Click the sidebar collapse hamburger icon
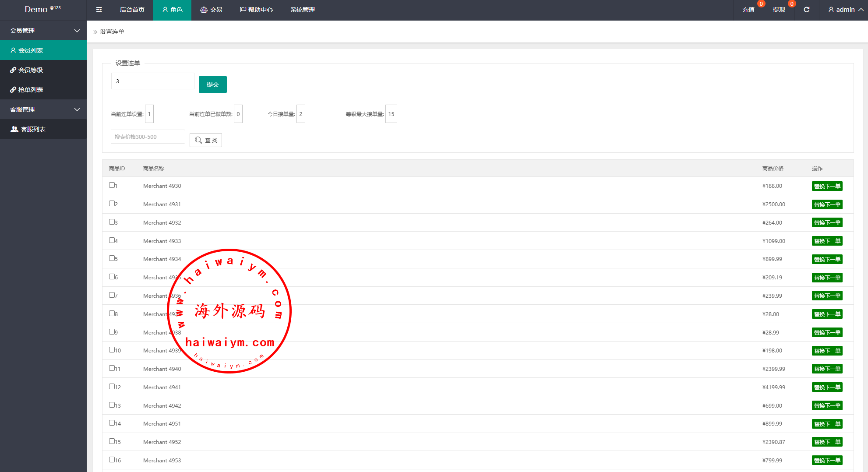868x472 pixels. coord(99,10)
